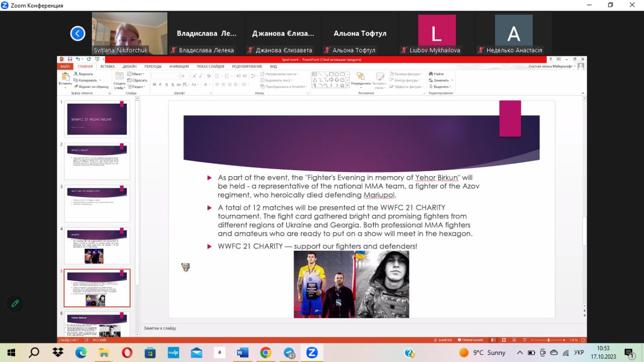Open Word from the taskbar
This screenshot has width=644, height=362.
[x=243, y=352]
